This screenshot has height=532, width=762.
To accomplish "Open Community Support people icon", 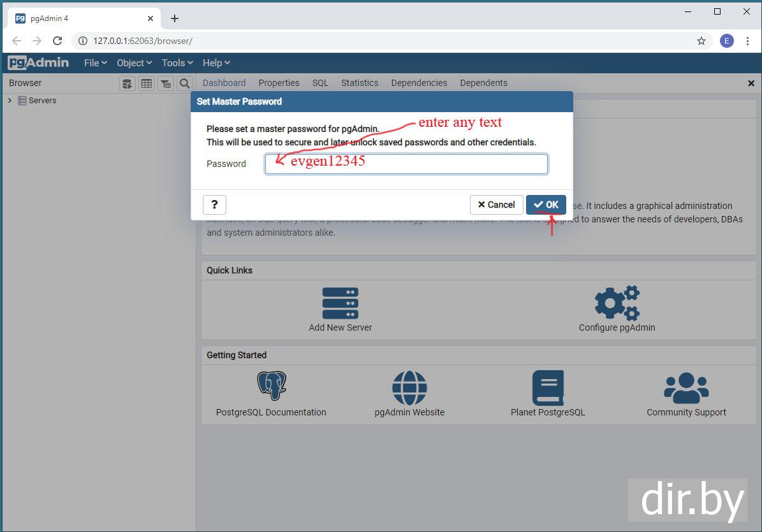I will (x=686, y=388).
